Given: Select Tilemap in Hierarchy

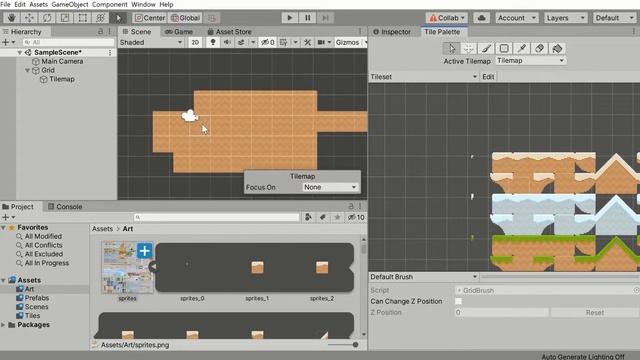Looking at the screenshot, I should [x=62, y=79].
